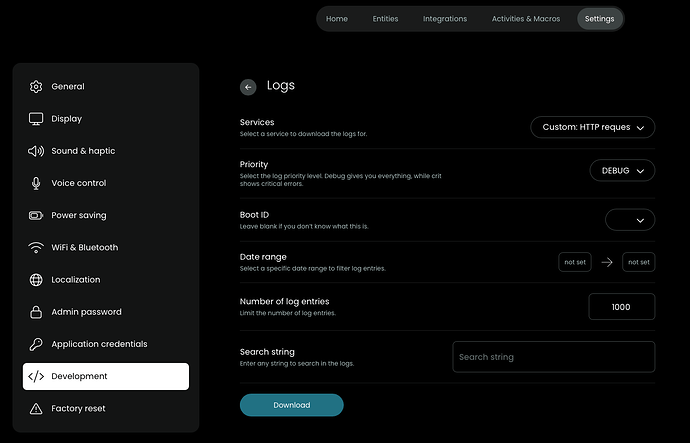This screenshot has height=443, width=690.
Task: Click the arrow between date range fields
Action: tap(607, 262)
